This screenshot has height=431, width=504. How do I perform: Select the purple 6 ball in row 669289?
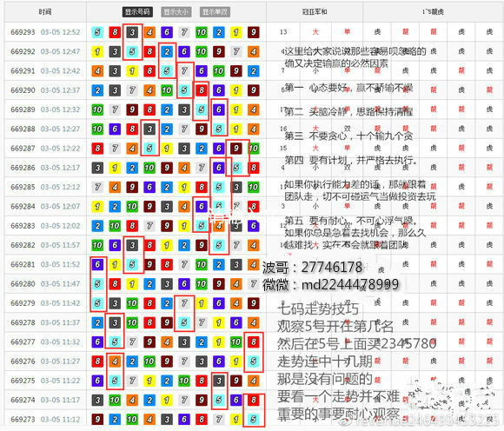click(x=219, y=109)
